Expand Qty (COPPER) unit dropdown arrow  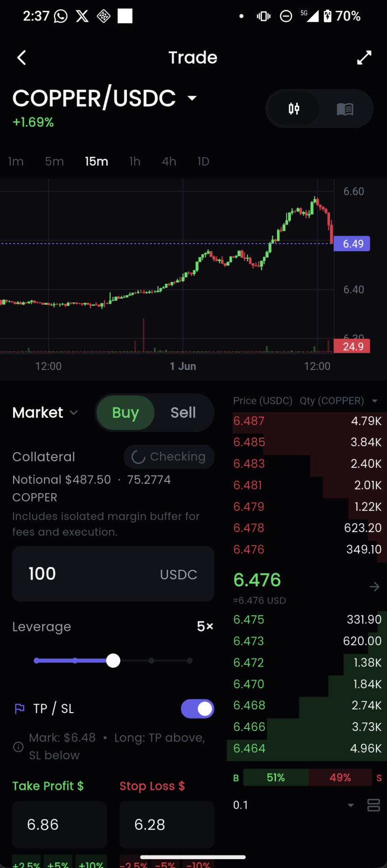pos(374,401)
